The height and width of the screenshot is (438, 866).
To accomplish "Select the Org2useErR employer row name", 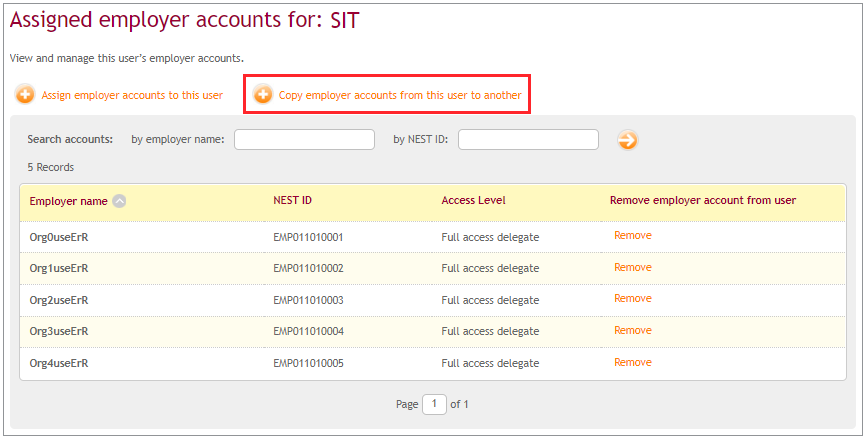I will tap(59, 300).
